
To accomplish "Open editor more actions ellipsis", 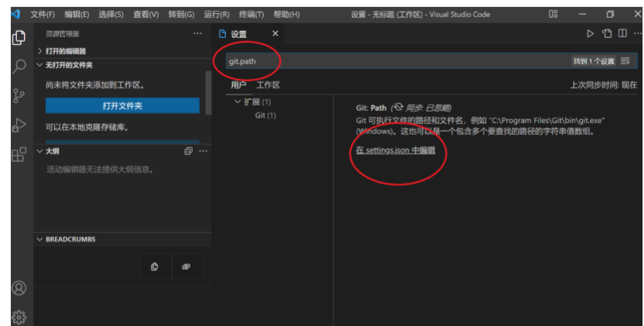I will (x=638, y=33).
